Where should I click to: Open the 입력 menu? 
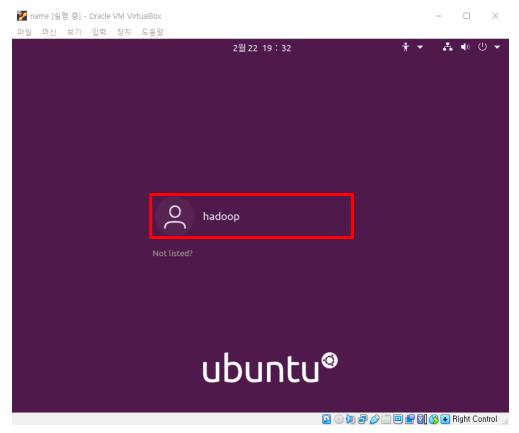pos(99,32)
